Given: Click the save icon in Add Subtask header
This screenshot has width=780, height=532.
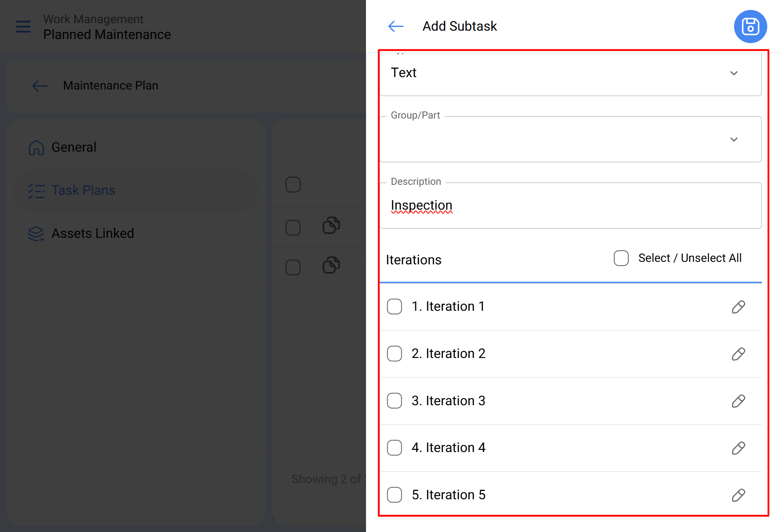Looking at the screenshot, I should (x=750, y=27).
